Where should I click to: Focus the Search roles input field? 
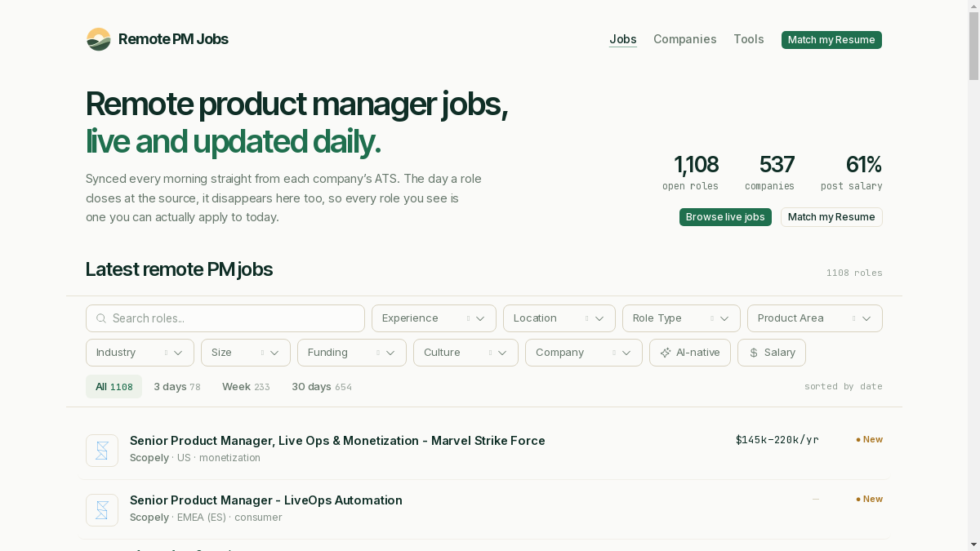click(225, 318)
